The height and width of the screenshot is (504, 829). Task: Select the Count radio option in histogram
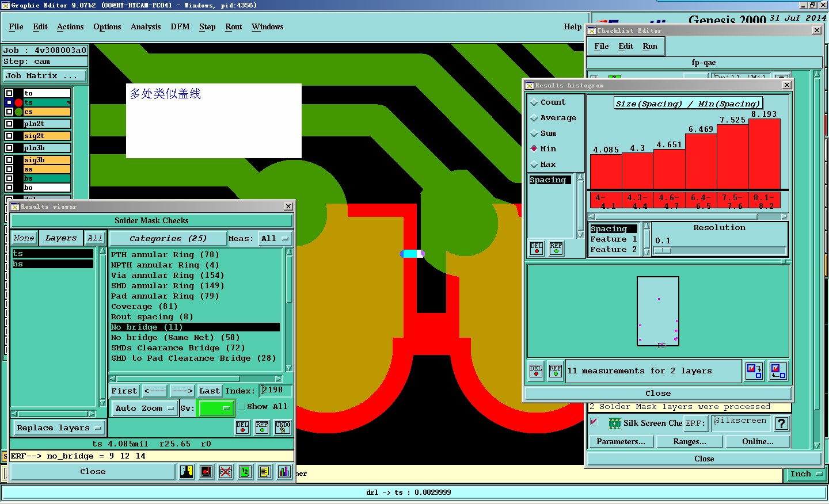534,102
